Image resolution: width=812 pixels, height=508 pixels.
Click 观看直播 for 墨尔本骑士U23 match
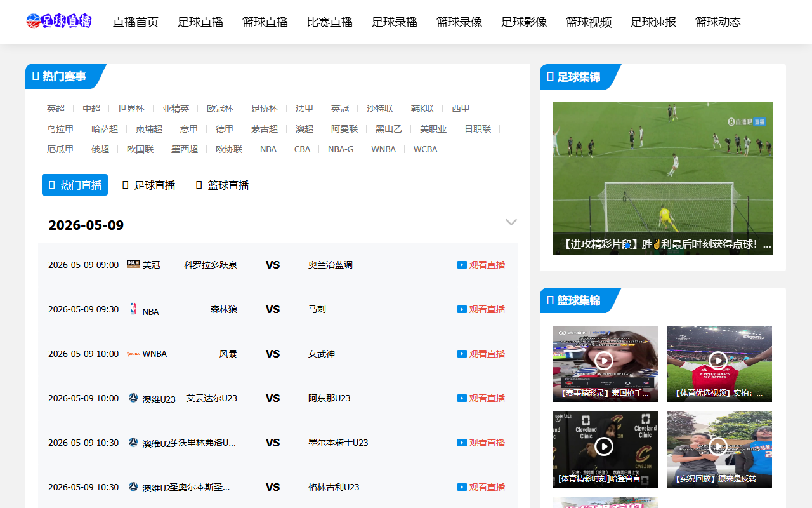[x=487, y=443]
